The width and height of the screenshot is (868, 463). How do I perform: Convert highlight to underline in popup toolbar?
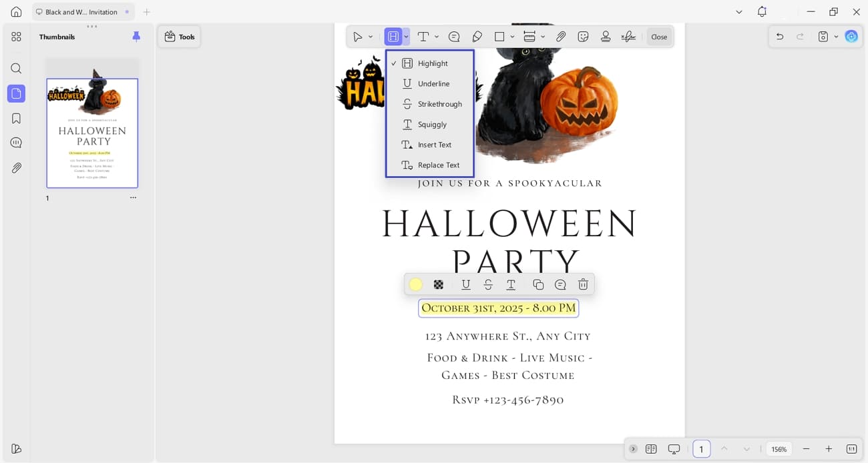pyautogui.click(x=466, y=285)
